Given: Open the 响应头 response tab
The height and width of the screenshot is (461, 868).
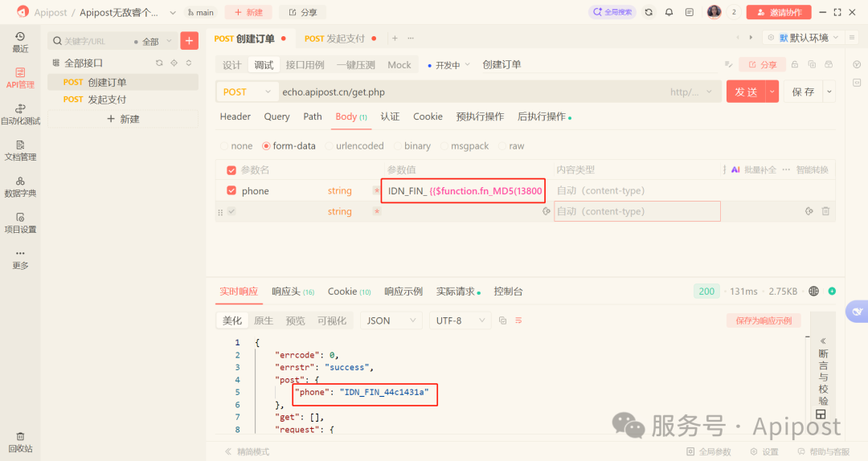Looking at the screenshot, I should pos(293,292).
